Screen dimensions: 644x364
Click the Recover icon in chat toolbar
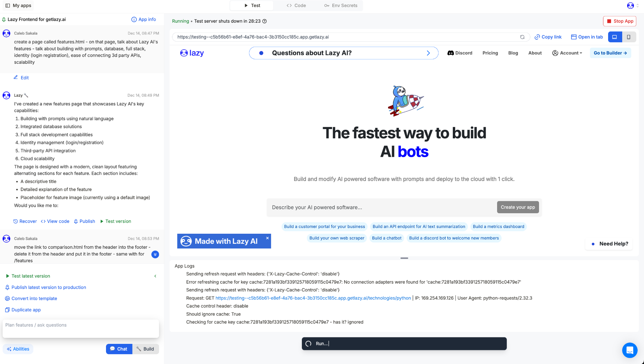(15, 221)
